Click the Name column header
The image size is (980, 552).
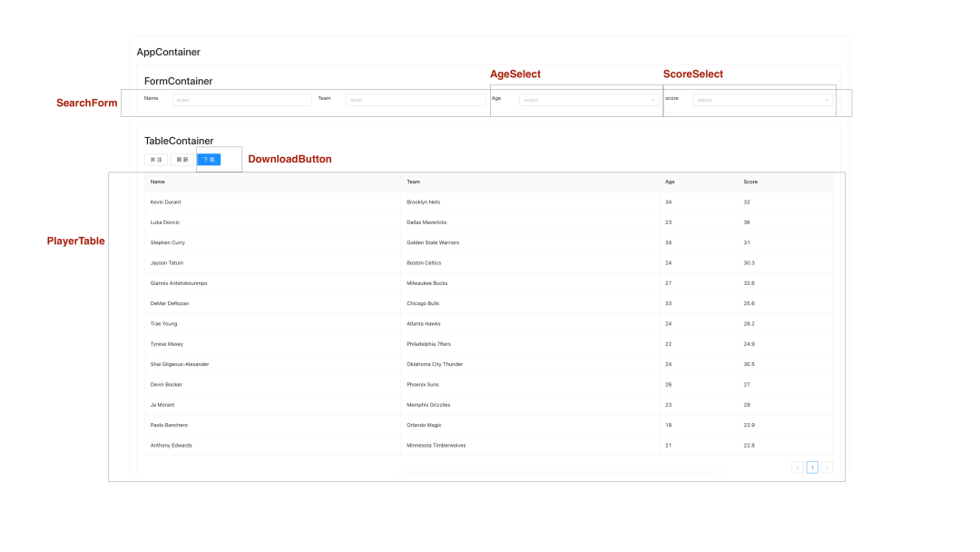272,182
